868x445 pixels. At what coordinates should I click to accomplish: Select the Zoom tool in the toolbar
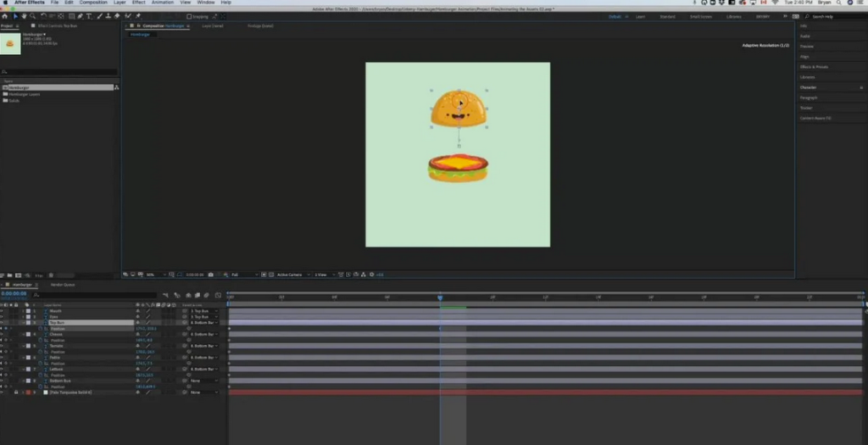[32, 16]
